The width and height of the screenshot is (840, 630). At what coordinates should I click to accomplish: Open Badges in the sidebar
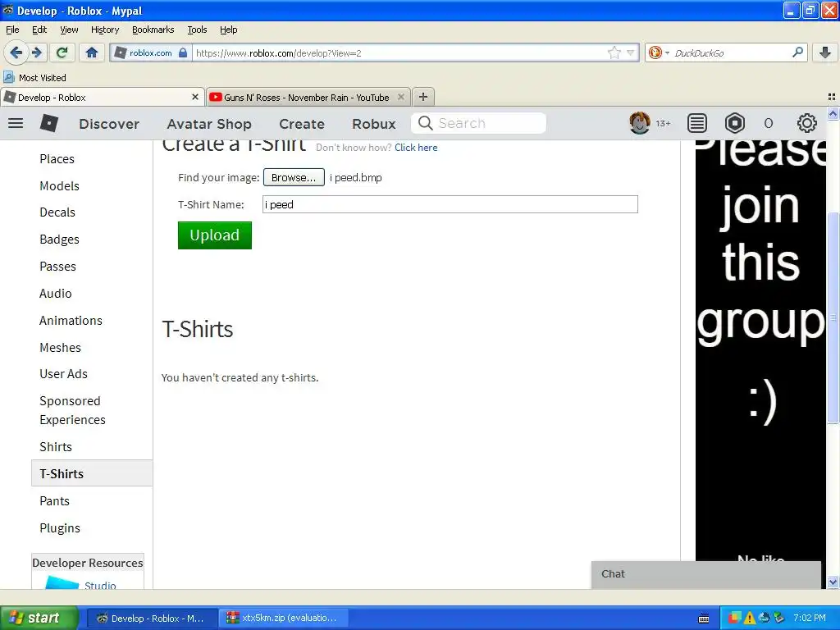59,240
